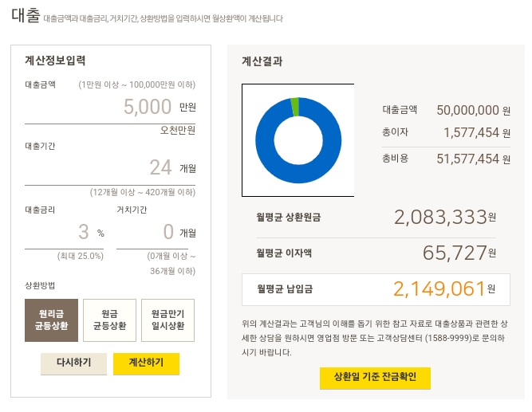Click the (최대 25.0%) hint text
Viewport: 532px width, 412px height.
pos(80,256)
